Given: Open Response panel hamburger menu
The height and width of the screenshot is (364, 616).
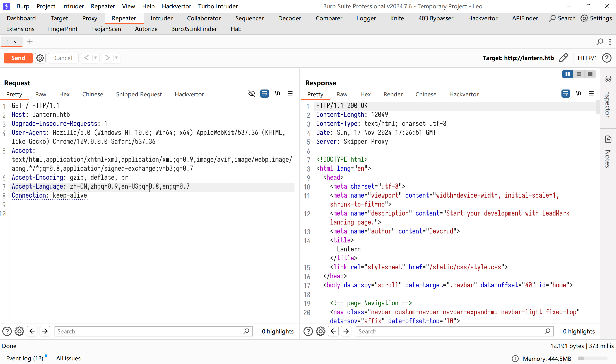Looking at the screenshot, I should coord(591,93).
